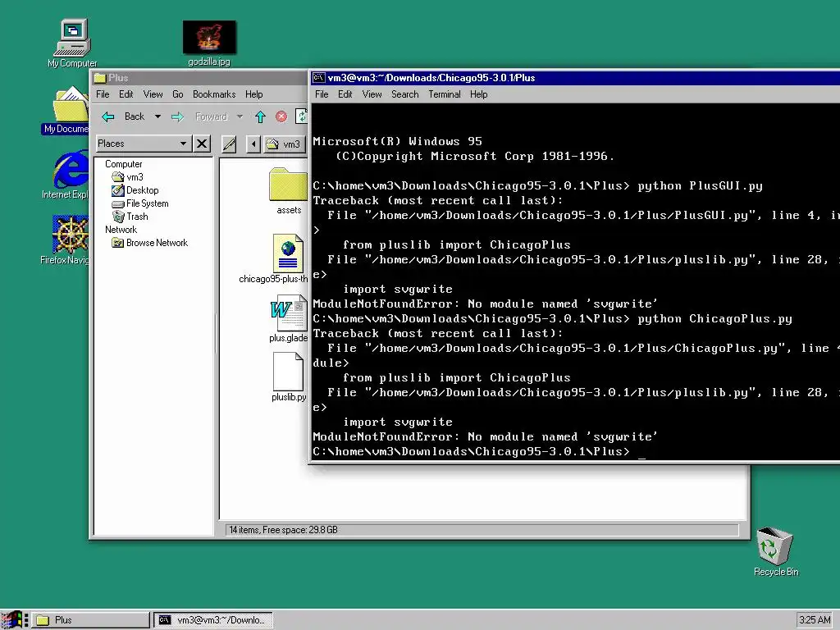Screen dimensions: 840x630
Task: Select Trash in the Places sidebar
Action: pyautogui.click(x=130, y=217)
